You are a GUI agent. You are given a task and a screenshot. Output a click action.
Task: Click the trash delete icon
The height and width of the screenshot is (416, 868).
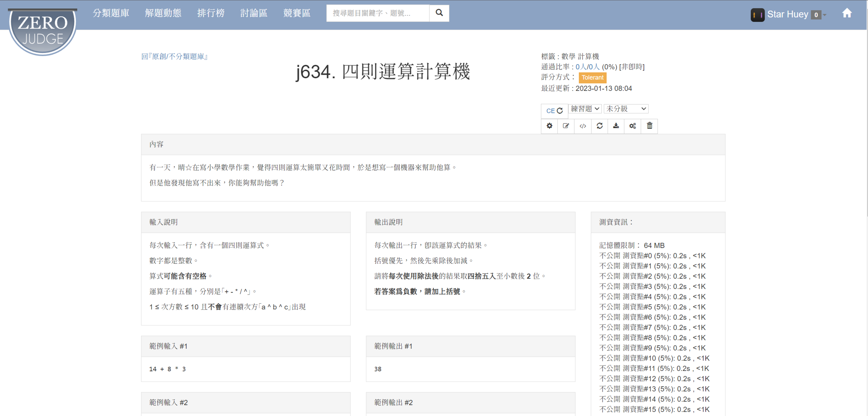649,126
